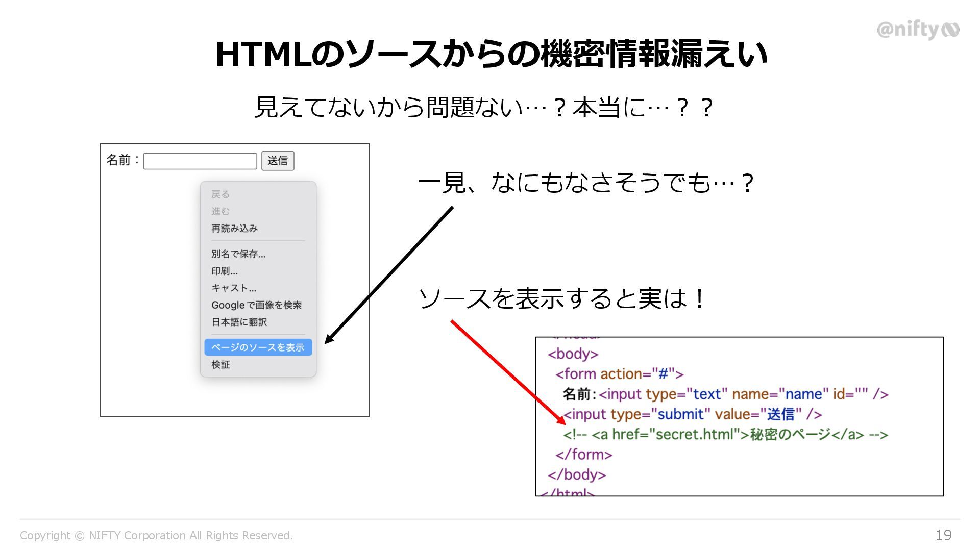Click the red arrow head
Viewport: 980px width, 551px height.
coord(561,420)
